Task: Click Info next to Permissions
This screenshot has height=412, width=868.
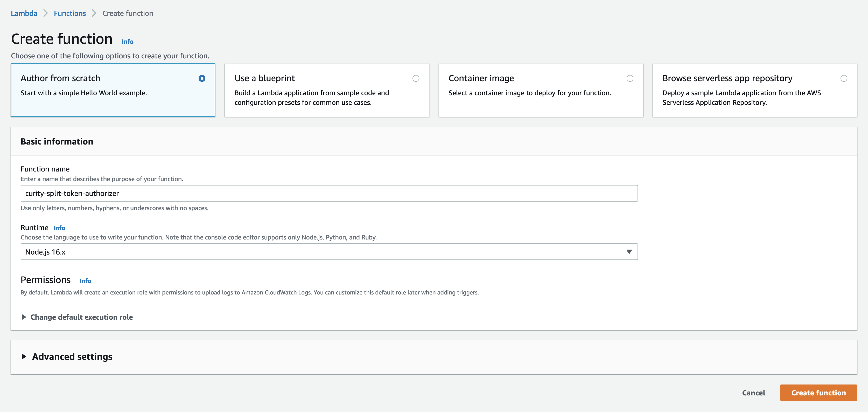Action: 85,280
